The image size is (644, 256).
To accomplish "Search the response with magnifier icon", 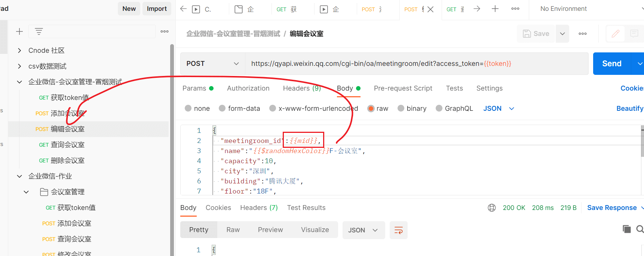I will pos(640,229).
